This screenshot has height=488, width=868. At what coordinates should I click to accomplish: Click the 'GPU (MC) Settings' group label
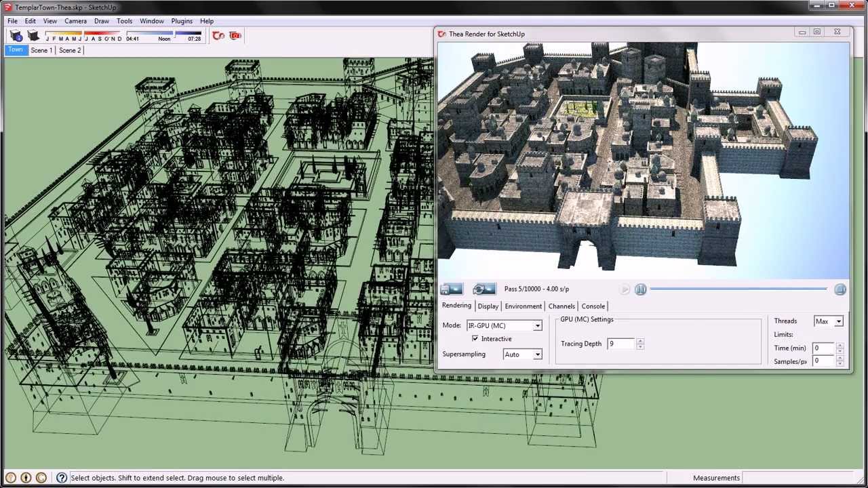click(x=587, y=319)
